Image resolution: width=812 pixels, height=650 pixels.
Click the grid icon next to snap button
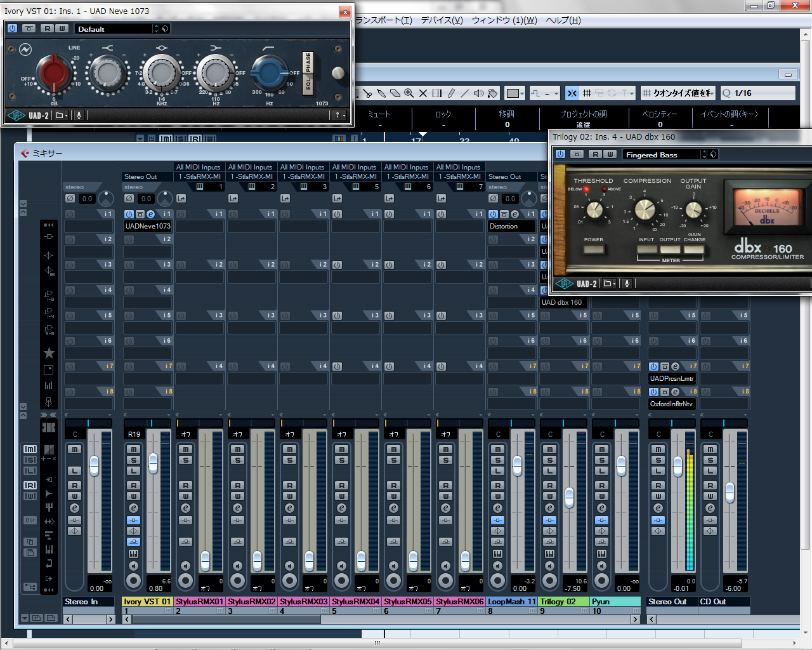pos(587,93)
